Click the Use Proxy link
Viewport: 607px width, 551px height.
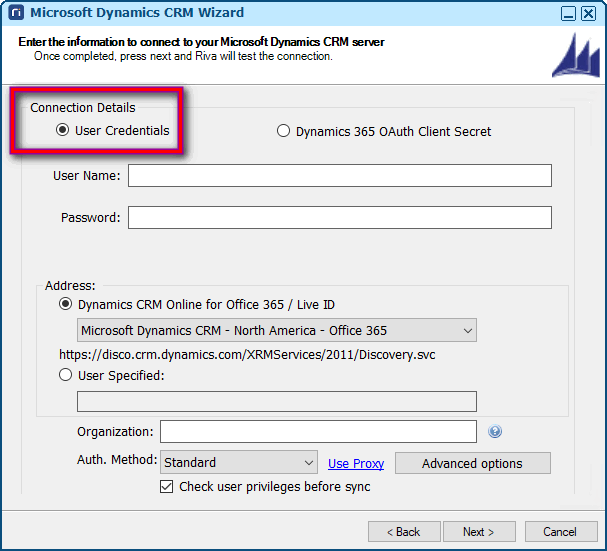356,463
